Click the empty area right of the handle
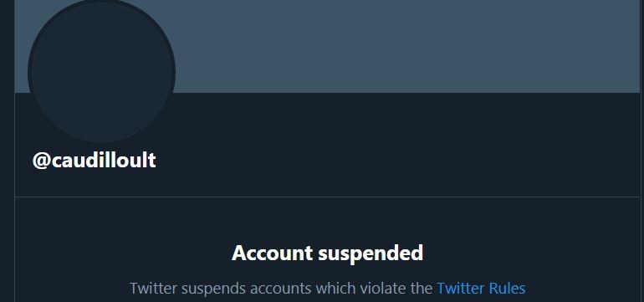 (x=394, y=161)
